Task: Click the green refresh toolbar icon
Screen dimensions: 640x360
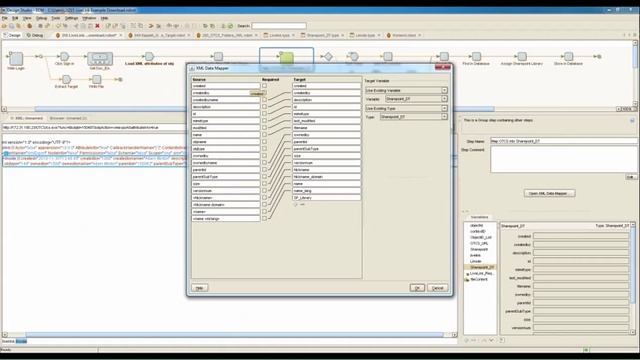Action: tap(231, 26)
